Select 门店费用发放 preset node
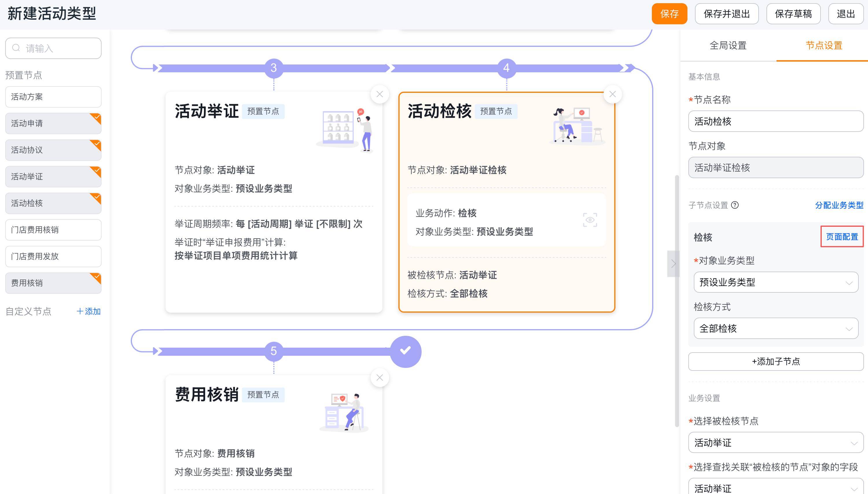The width and height of the screenshot is (868, 494). click(x=53, y=256)
